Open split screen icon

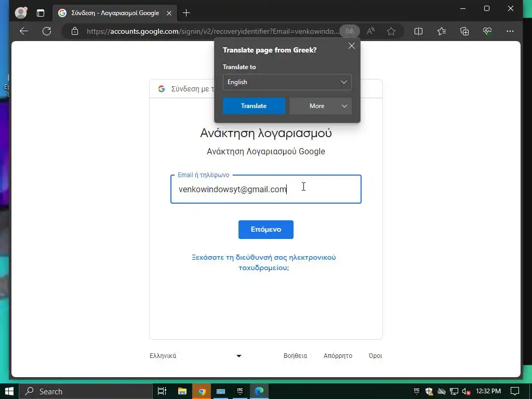point(418,31)
